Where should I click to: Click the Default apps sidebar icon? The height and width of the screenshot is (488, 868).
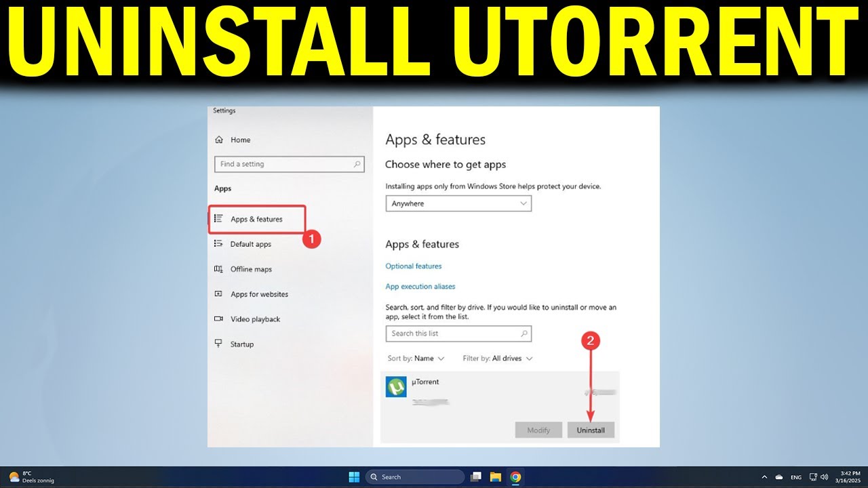click(218, 244)
